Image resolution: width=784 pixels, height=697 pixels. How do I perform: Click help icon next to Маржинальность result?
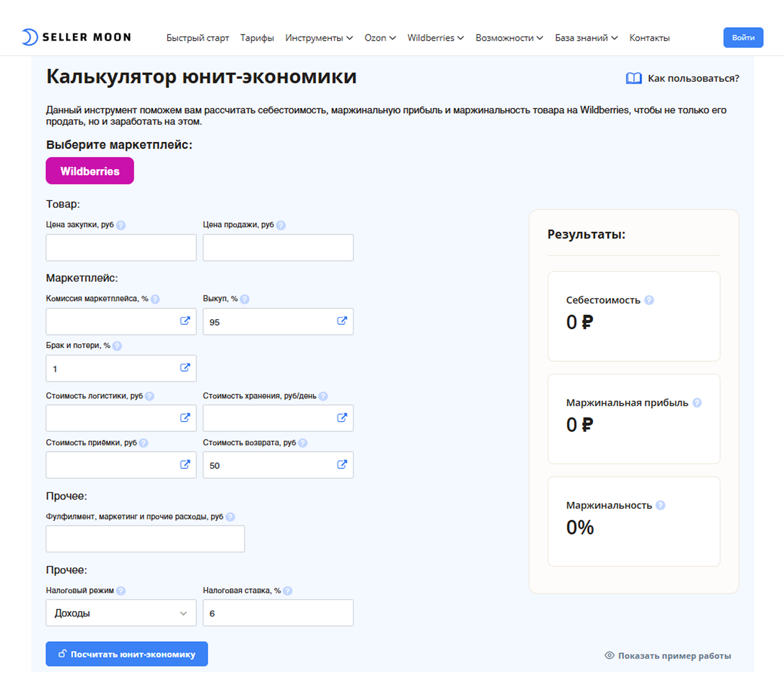tap(660, 505)
